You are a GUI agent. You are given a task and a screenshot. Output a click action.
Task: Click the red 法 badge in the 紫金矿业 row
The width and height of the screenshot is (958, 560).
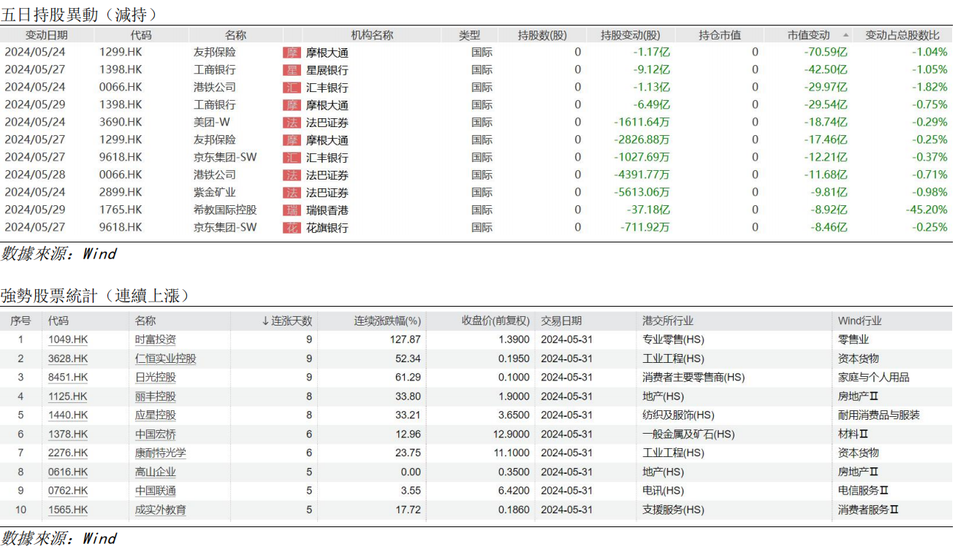click(292, 193)
